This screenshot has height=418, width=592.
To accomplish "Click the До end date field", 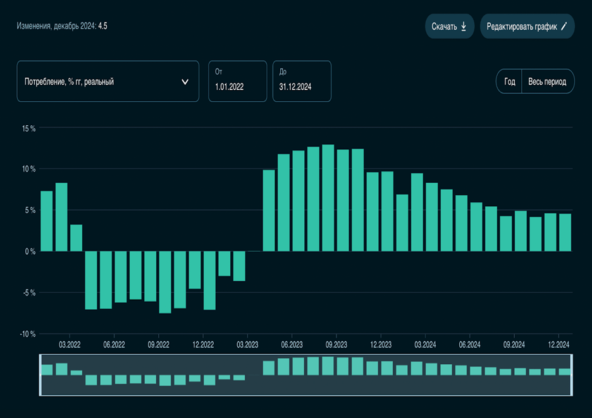I will point(302,81).
